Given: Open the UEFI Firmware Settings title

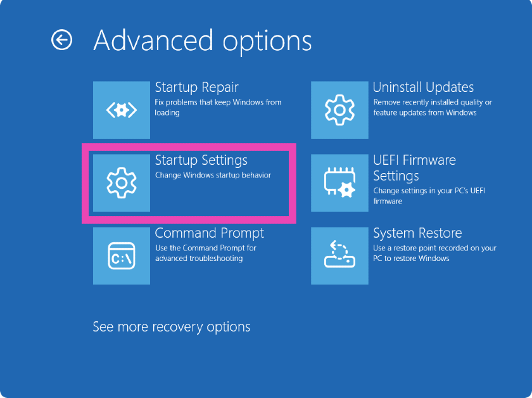Looking at the screenshot, I should 414,168.
